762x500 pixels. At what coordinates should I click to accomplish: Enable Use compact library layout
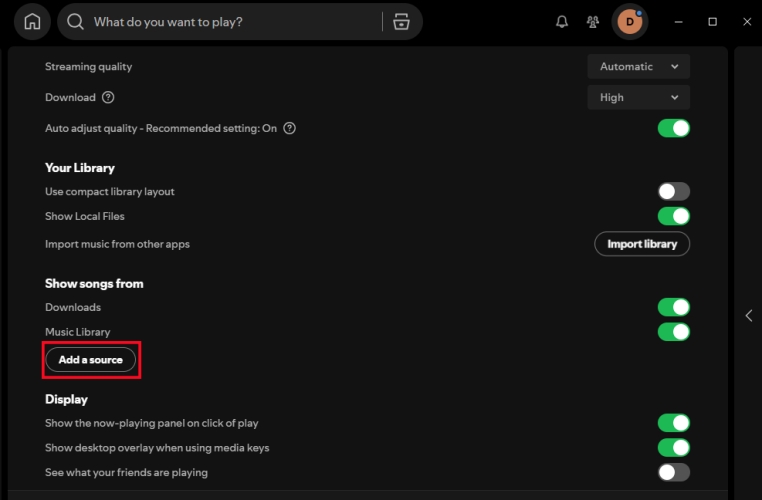point(674,191)
